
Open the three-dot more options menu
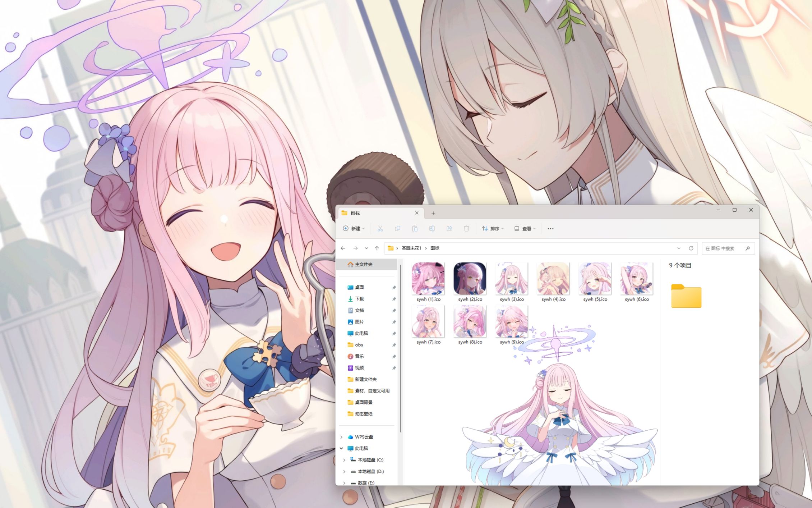click(550, 229)
